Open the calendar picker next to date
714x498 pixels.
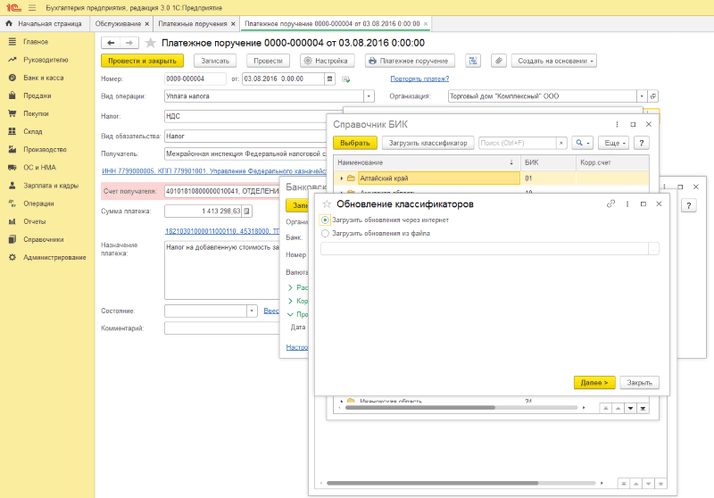pos(328,78)
